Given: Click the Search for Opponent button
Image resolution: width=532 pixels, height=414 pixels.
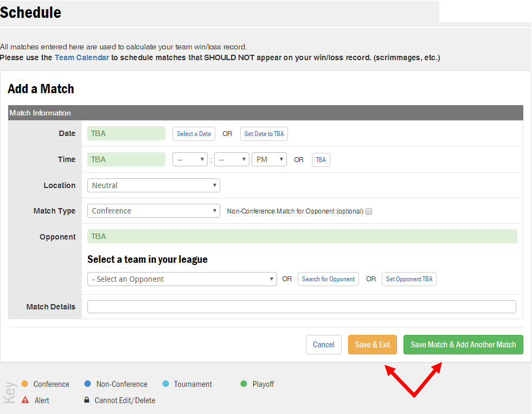Looking at the screenshot, I should point(328,279).
